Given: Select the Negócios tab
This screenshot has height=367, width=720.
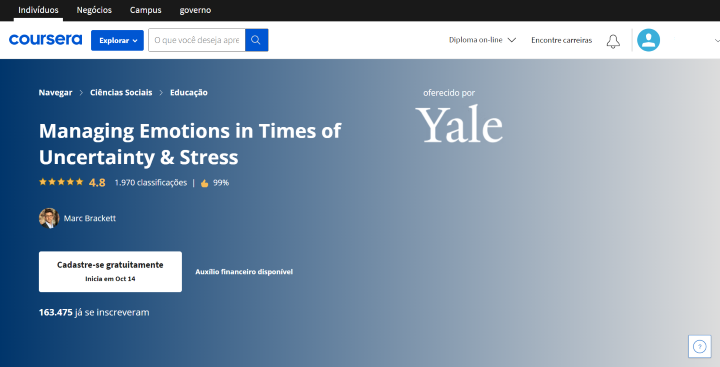Looking at the screenshot, I should pos(94,10).
